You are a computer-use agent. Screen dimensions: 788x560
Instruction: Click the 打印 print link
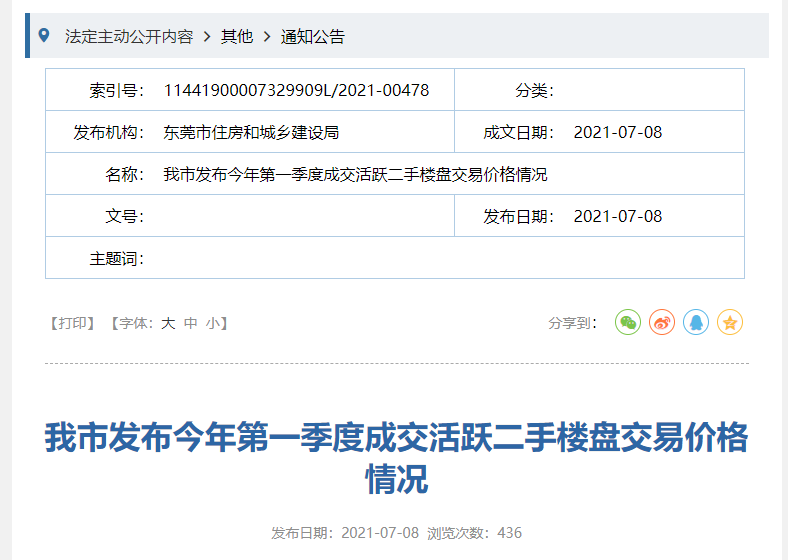tap(73, 323)
